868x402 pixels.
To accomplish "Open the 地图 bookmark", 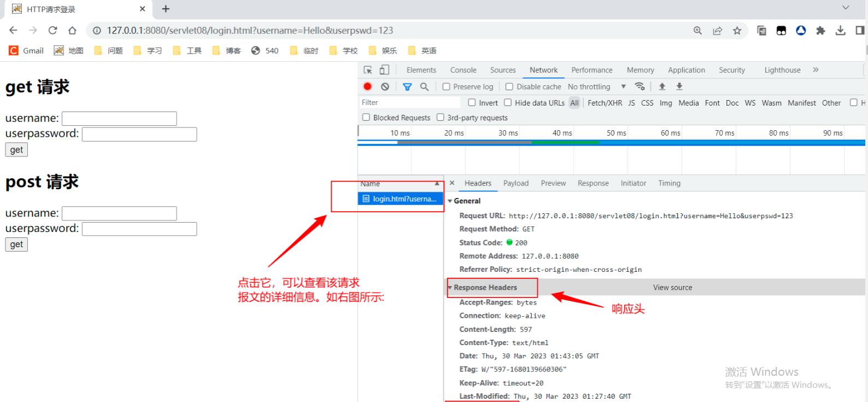I will pos(68,50).
